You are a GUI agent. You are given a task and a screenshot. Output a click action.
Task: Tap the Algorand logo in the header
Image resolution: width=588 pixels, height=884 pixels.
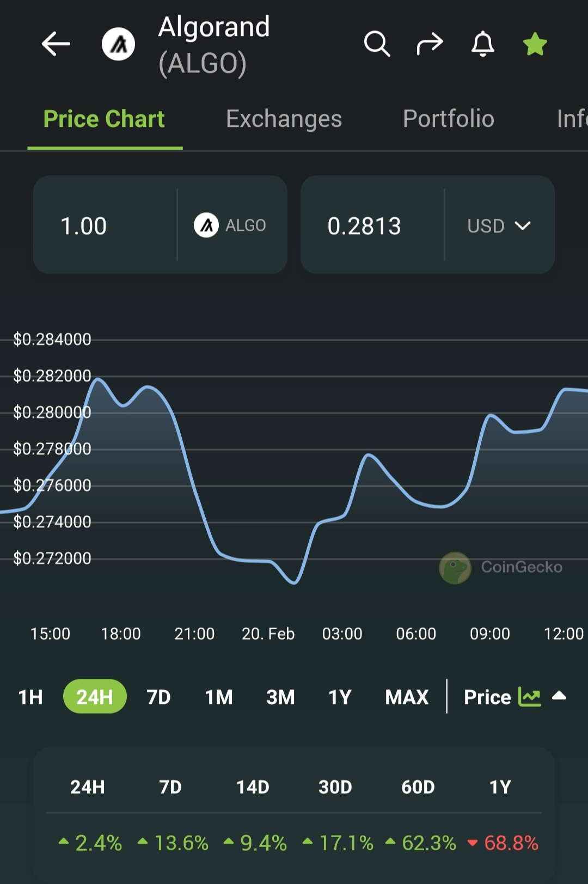coord(118,44)
